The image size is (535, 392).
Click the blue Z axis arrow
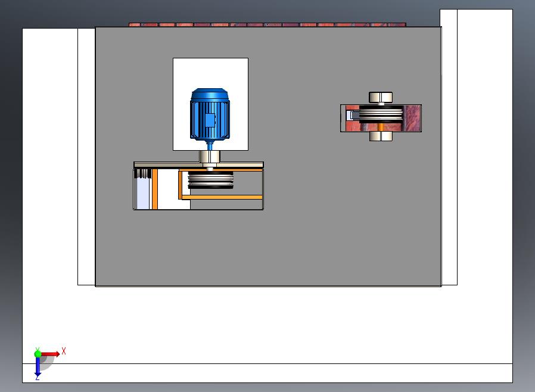point(38,367)
